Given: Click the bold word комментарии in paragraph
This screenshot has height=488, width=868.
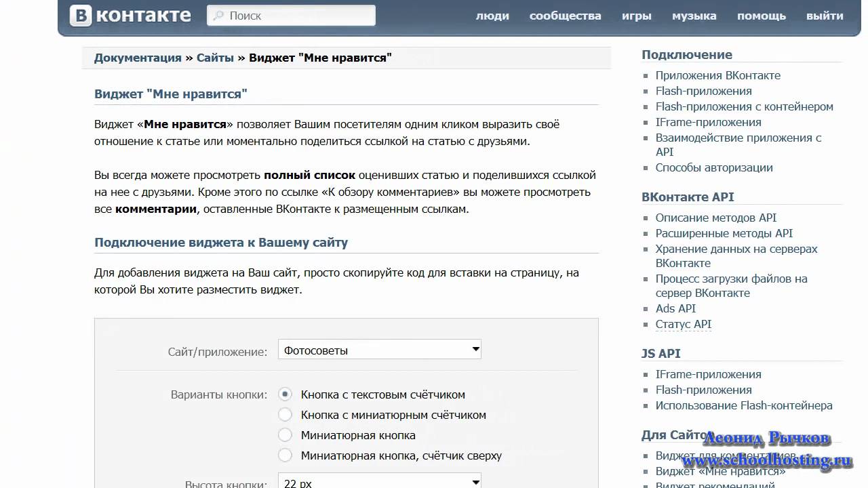Looking at the screenshot, I should [x=156, y=209].
